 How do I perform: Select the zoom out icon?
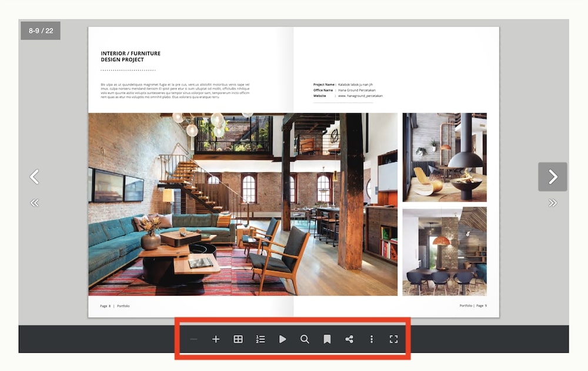(x=193, y=339)
